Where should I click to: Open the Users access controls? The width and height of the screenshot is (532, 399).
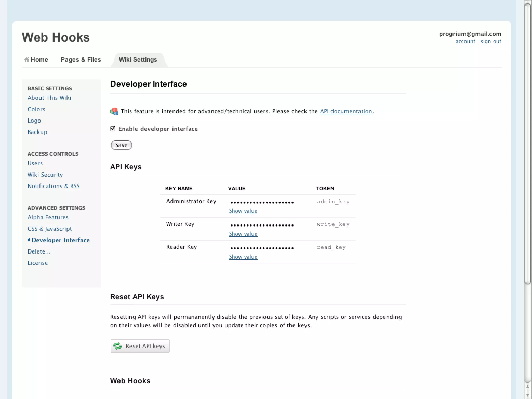point(35,163)
